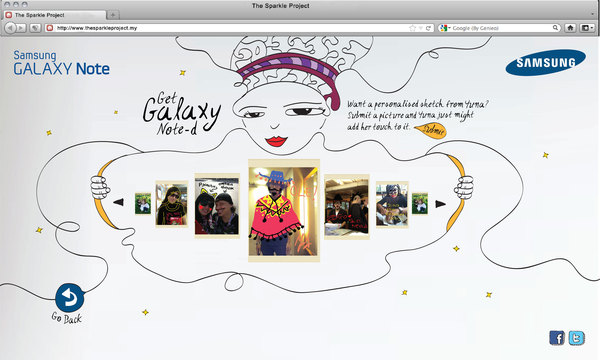Go forward with the browser forward arrow
This screenshot has width=600, height=360.
pyautogui.click(x=21, y=28)
